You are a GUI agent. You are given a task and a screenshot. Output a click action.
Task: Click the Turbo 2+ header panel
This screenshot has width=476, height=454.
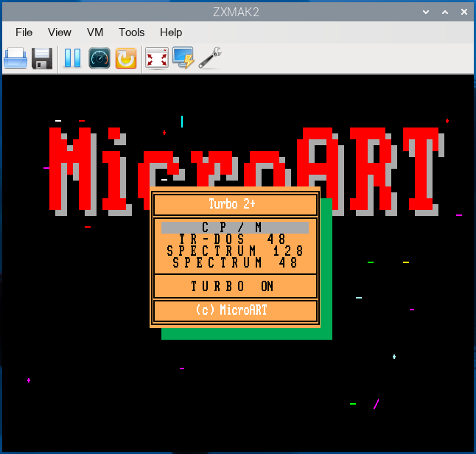click(x=235, y=204)
